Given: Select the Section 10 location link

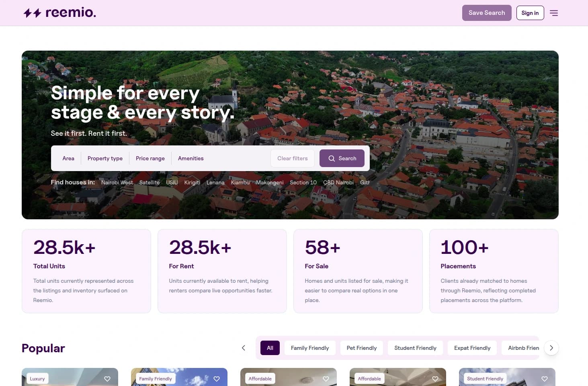Looking at the screenshot, I should (x=303, y=182).
